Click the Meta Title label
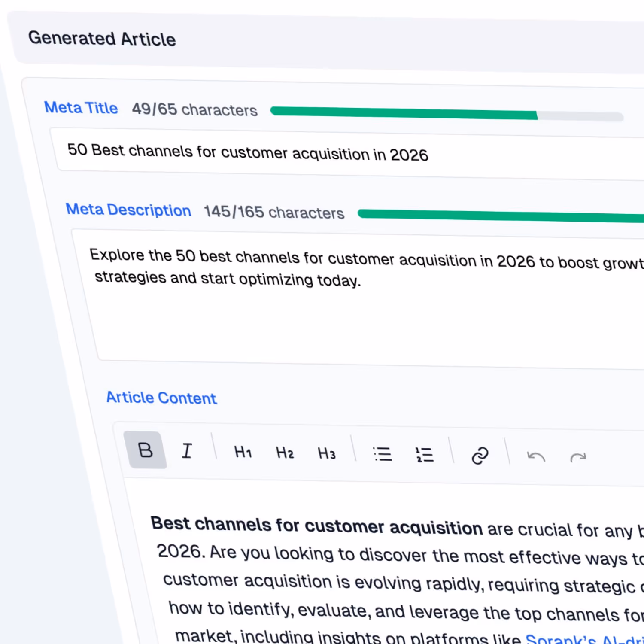This screenshot has height=644, width=644. pyautogui.click(x=81, y=108)
